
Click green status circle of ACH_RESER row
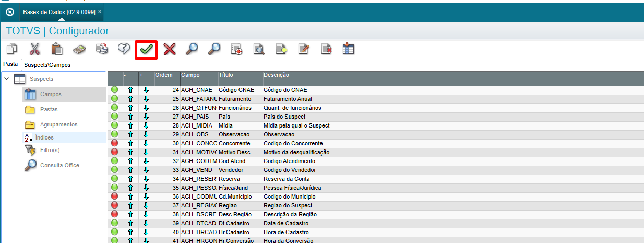115,179
